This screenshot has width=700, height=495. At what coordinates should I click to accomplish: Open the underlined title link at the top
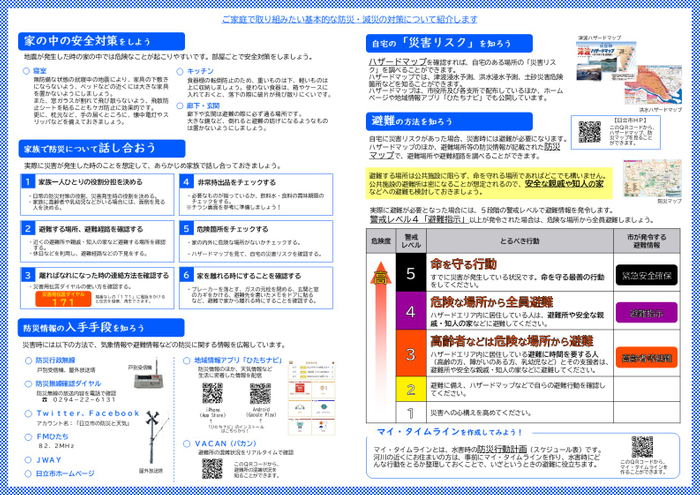[350, 19]
